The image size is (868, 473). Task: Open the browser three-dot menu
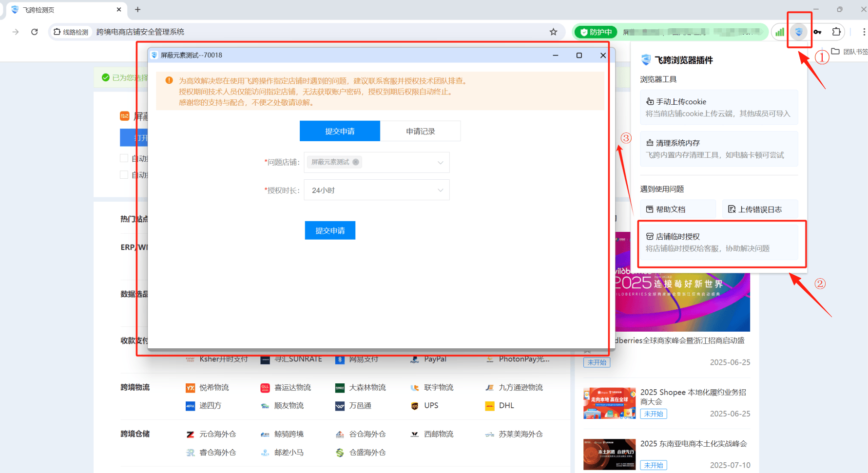(864, 32)
